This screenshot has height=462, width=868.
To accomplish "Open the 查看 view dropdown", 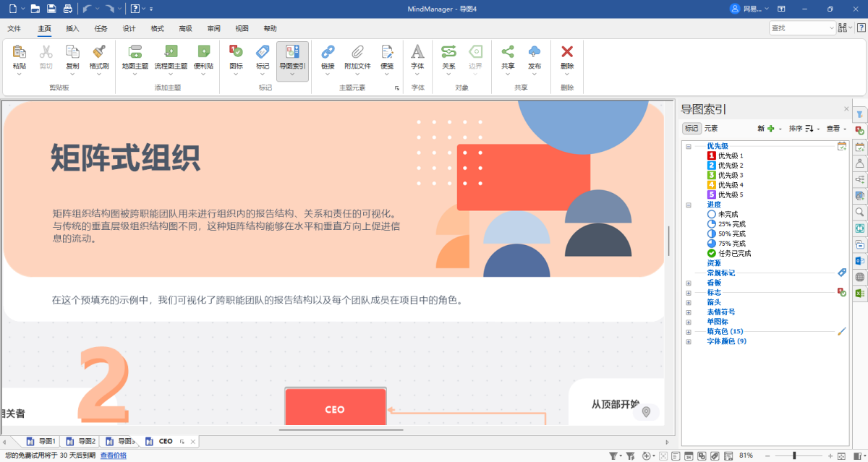I will click(836, 128).
